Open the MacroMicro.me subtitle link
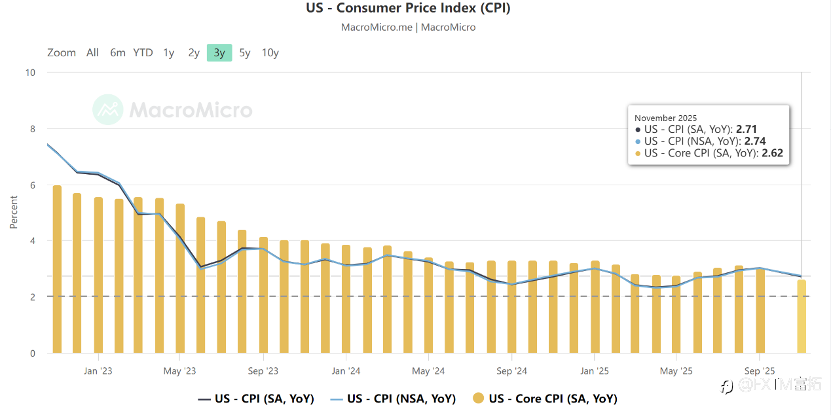 (x=376, y=27)
